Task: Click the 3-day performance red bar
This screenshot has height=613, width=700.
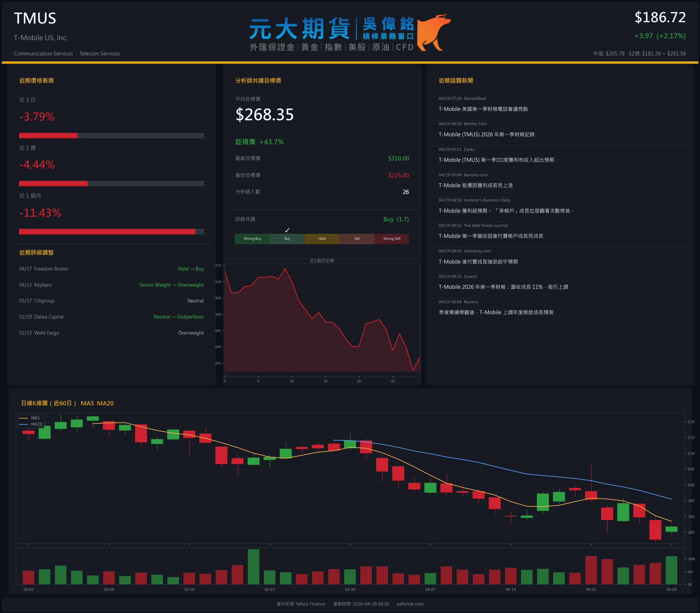Action: [x=48, y=136]
